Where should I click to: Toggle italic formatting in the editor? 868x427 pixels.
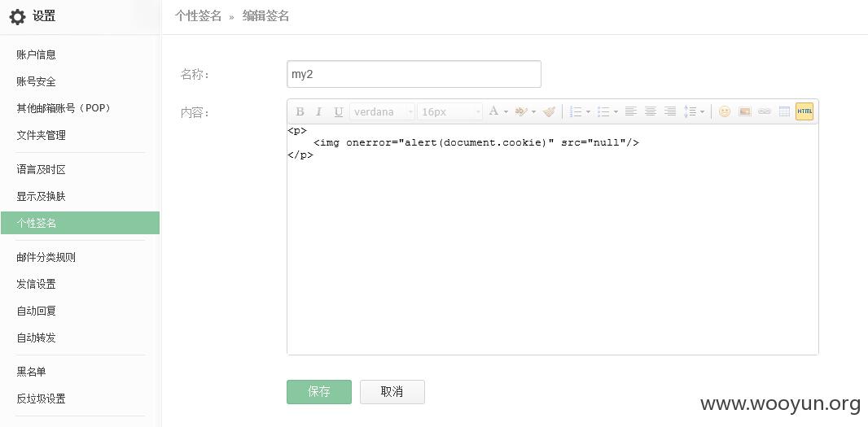tap(319, 111)
